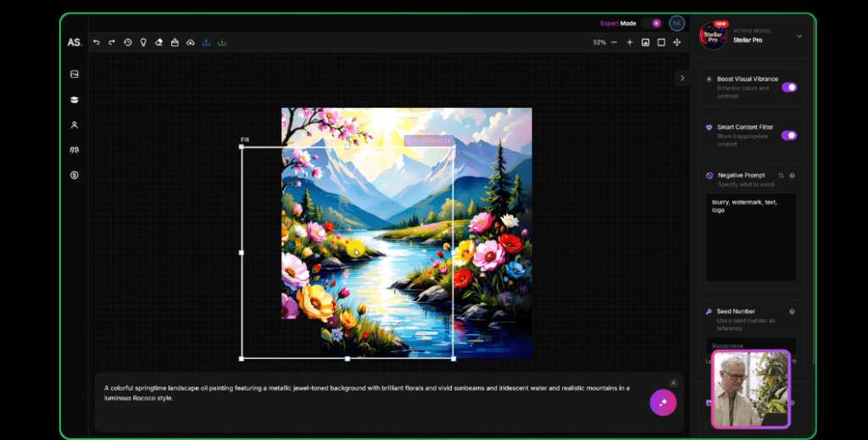The height and width of the screenshot is (440, 868).
Task: Click the Seed Number Randomize field
Action: [x=751, y=345]
